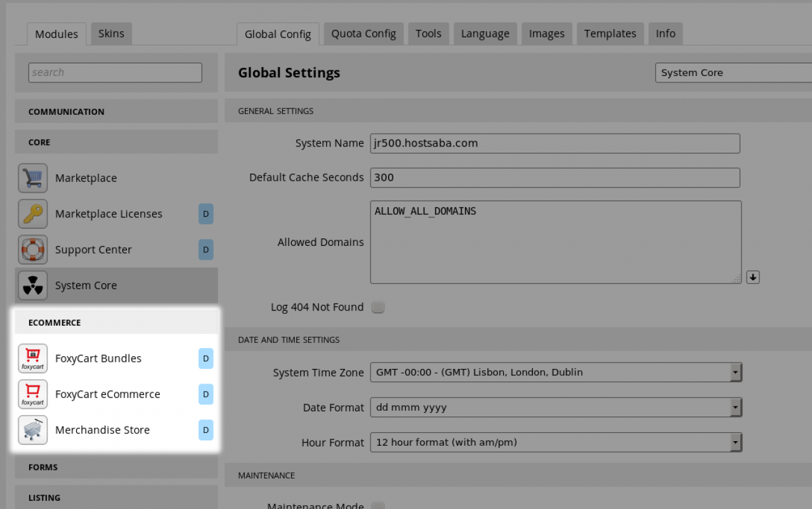
Task: Click the down arrow beside Allowed Domains
Action: tap(753, 277)
